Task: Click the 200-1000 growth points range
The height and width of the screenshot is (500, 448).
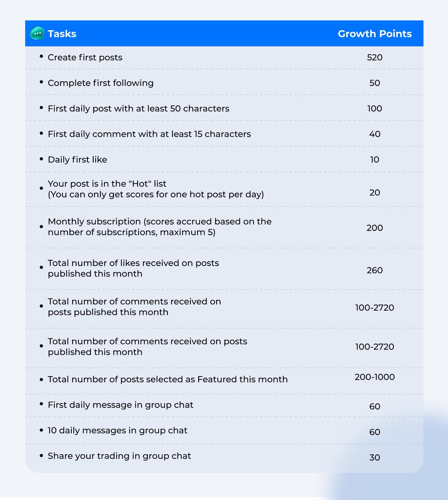Action: click(x=374, y=377)
